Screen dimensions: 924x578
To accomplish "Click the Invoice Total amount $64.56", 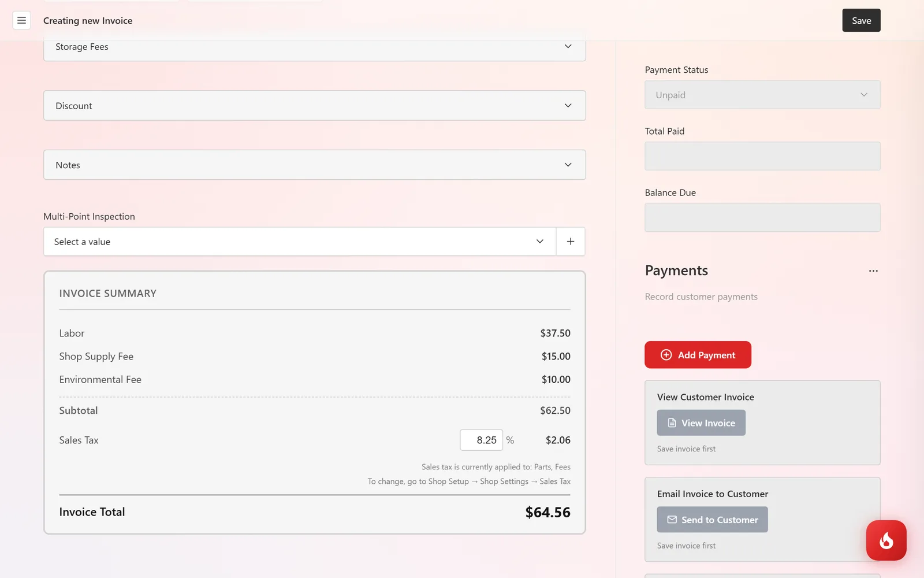I will pyautogui.click(x=547, y=512).
